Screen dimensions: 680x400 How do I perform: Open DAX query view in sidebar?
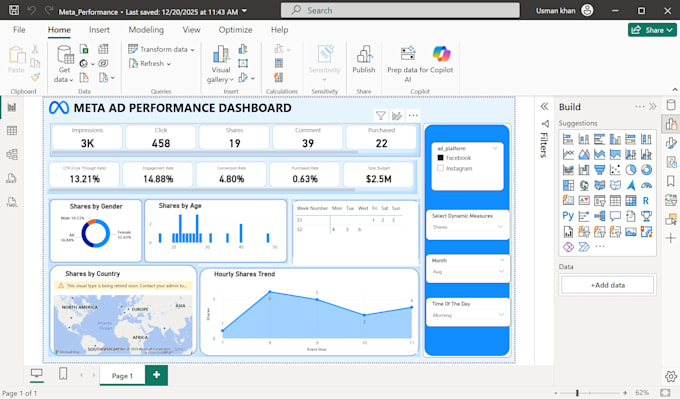tap(12, 178)
